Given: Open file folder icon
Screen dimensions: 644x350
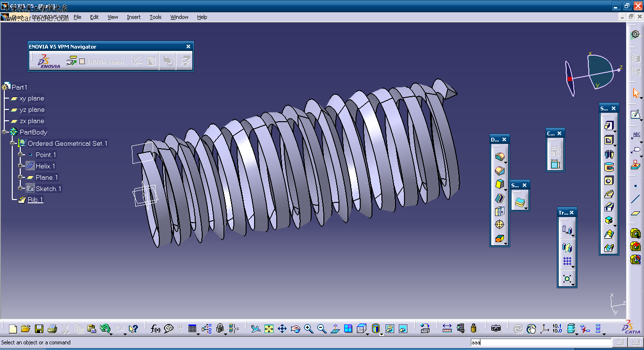Looking at the screenshot, I should [x=26, y=329].
